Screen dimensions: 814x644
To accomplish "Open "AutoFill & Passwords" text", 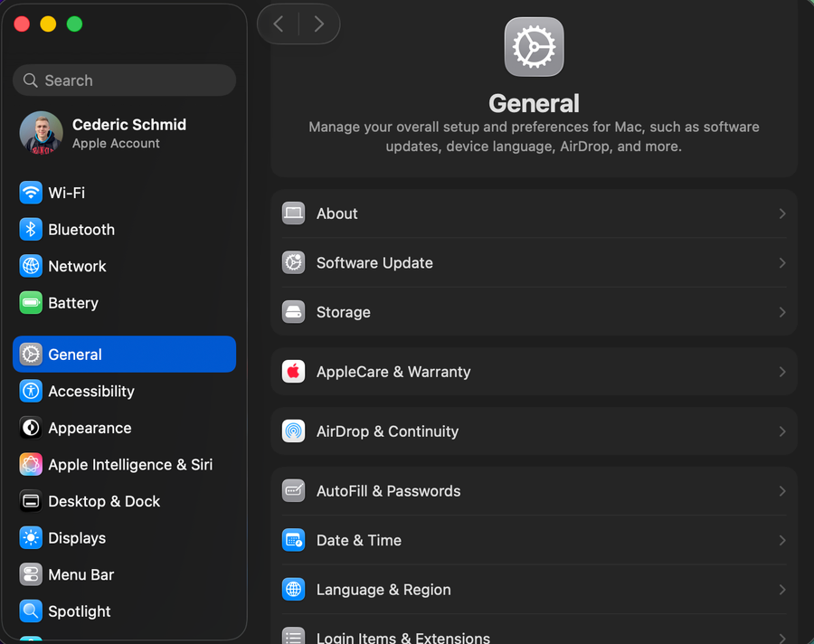I will tap(389, 491).
